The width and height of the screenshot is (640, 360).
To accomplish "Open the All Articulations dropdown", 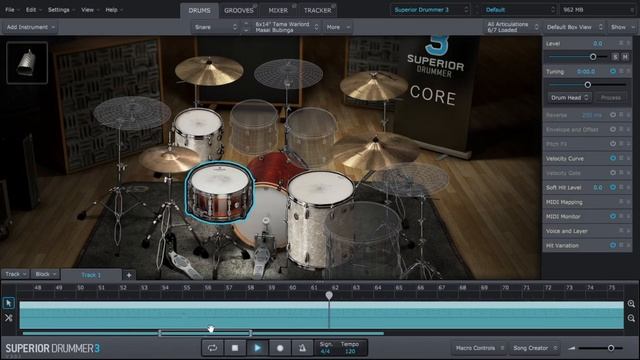I will tap(512, 27).
